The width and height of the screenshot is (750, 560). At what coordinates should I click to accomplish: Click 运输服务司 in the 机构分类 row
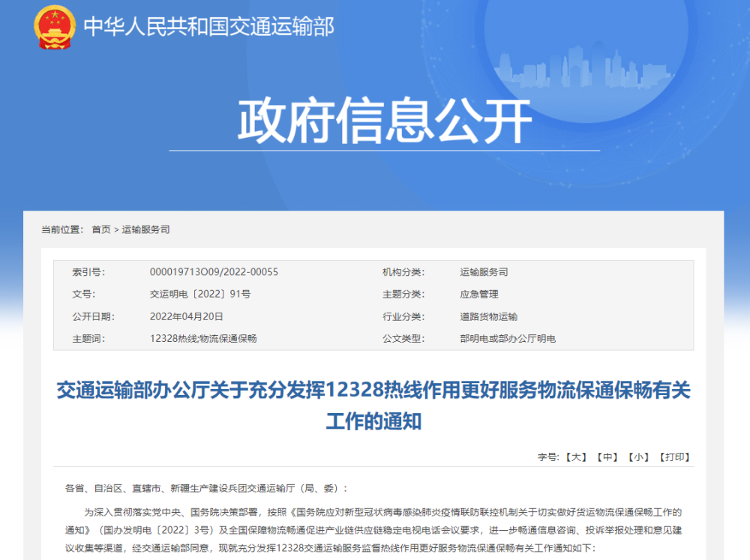pos(484,272)
